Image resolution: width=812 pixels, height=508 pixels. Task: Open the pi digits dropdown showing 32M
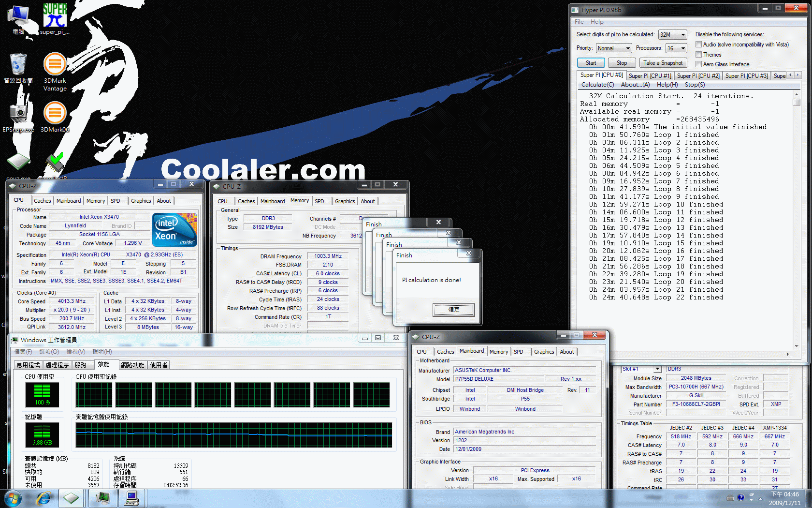tap(673, 35)
